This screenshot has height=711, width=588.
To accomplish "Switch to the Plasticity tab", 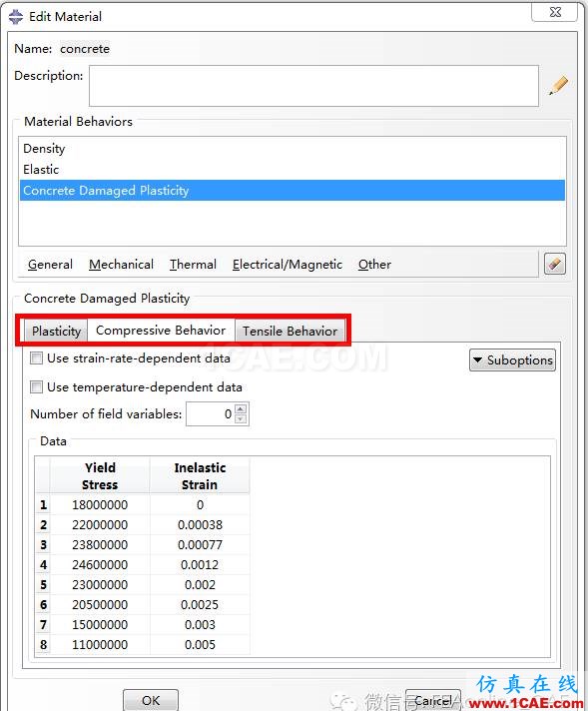I will click(x=56, y=331).
